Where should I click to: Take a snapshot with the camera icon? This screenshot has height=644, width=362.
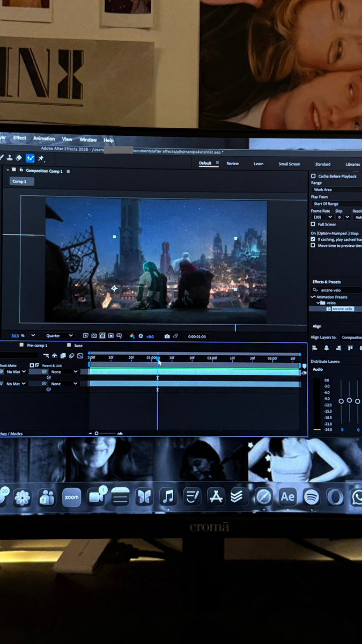click(x=167, y=336)
